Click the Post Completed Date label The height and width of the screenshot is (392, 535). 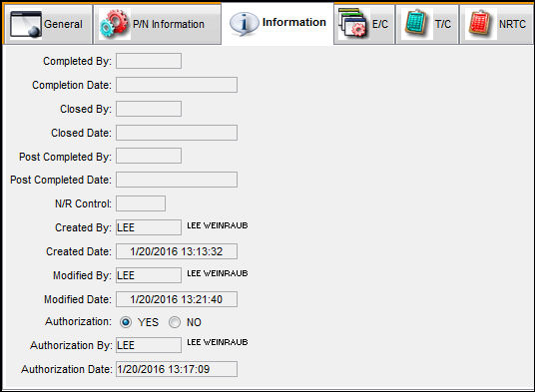pyautogui.click(x=61, y=180)
